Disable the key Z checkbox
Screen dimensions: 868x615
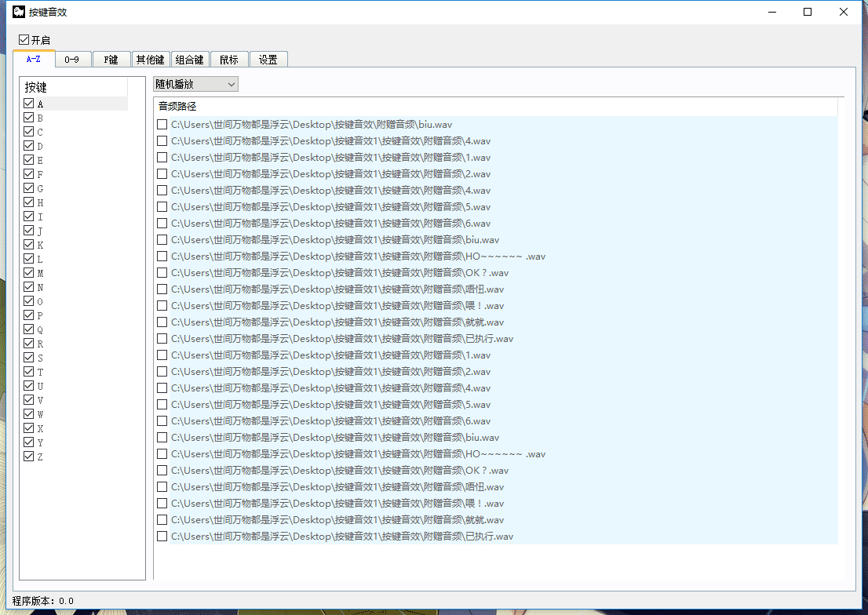tap(29, 457)
